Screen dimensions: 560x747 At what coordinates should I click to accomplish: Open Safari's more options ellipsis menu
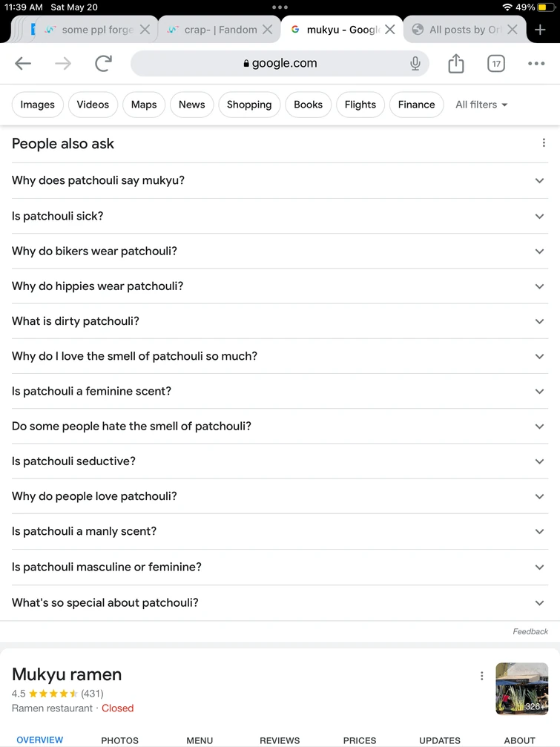pyautogui.click(x=536, y=63)
